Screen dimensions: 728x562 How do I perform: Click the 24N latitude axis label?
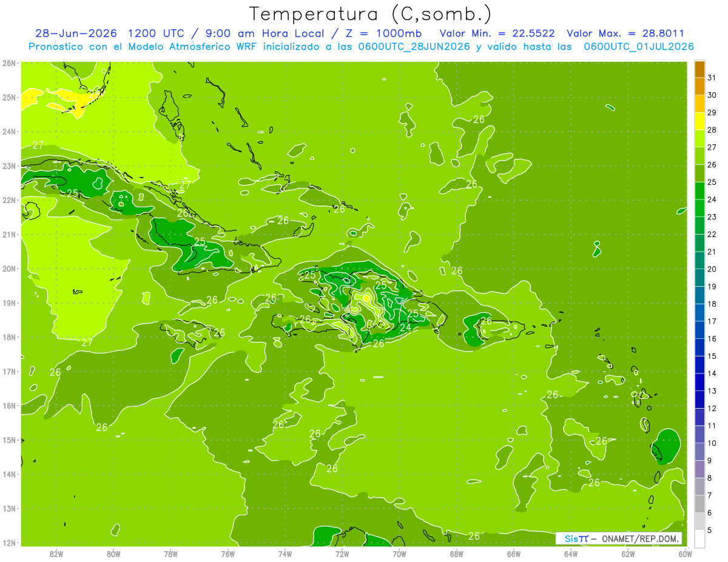tap(8, 132)
